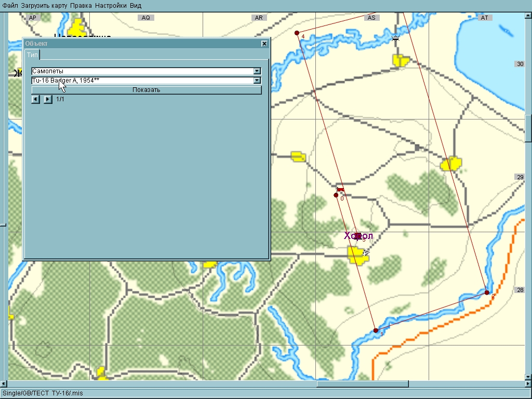Open the Вид menu
The width and height of the screenshot is (532, 399).
(136, 5)
